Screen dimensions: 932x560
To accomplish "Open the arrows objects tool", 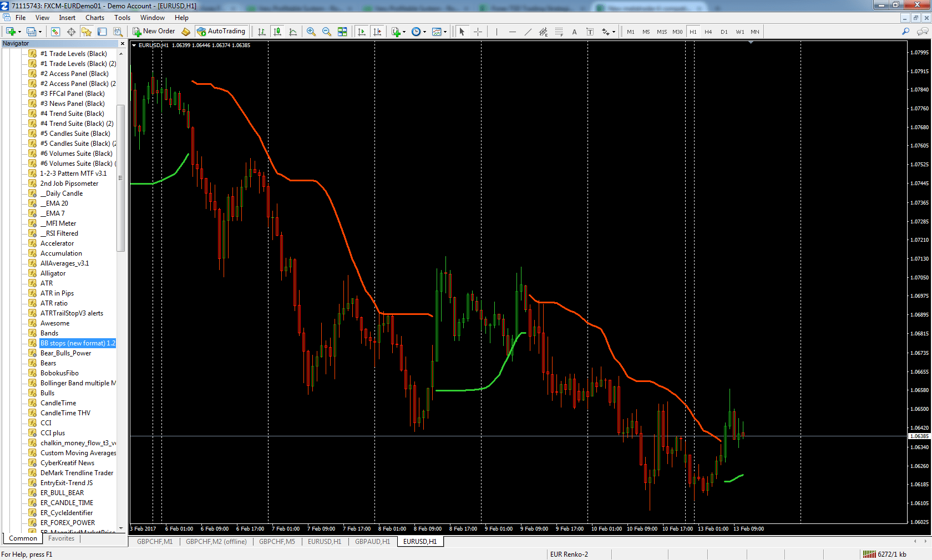I will pos(606,32).
